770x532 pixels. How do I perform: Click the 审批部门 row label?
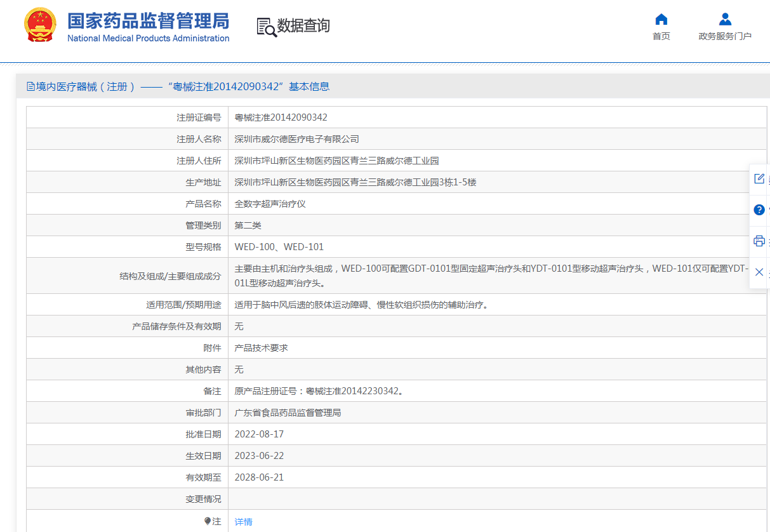(203, 413)
